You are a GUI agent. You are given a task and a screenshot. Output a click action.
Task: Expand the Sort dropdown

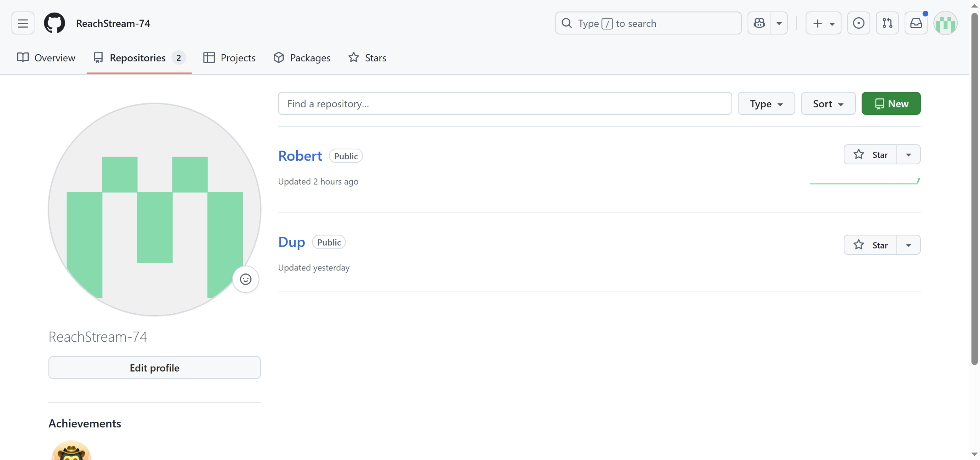tap(828, 104)
